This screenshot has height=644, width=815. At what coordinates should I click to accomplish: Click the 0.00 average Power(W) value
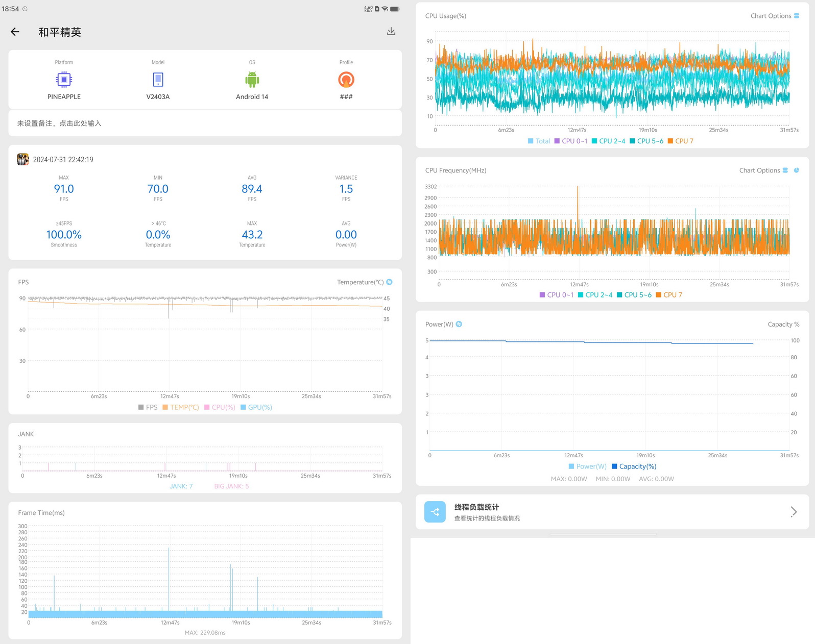tap(346, 235)
